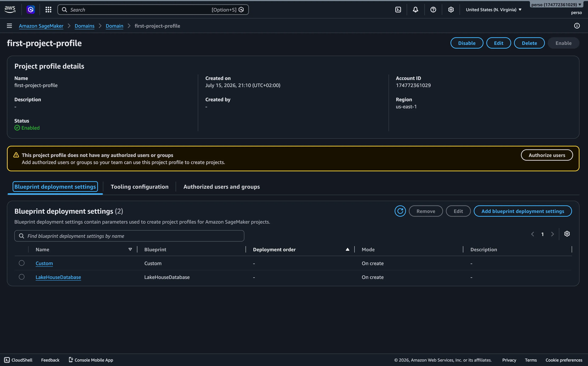
Task: Go to Domains breadcrumb
Action: click(84, 26)
